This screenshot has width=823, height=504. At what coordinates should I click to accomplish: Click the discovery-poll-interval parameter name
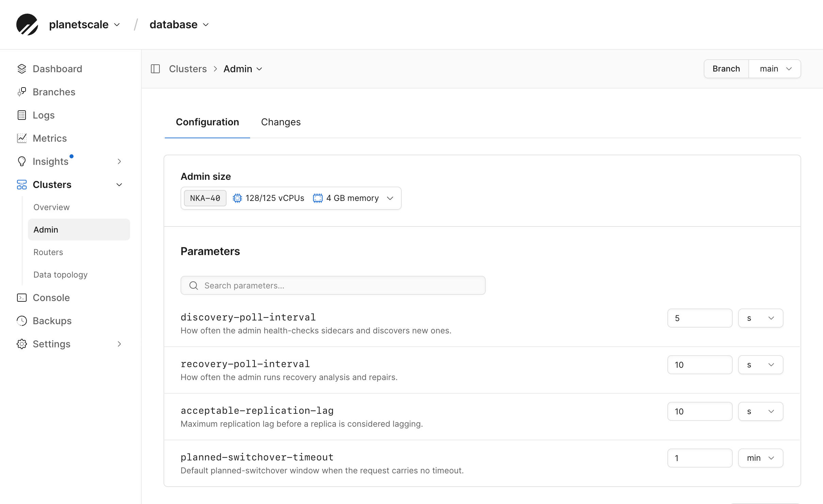[248, 317]
